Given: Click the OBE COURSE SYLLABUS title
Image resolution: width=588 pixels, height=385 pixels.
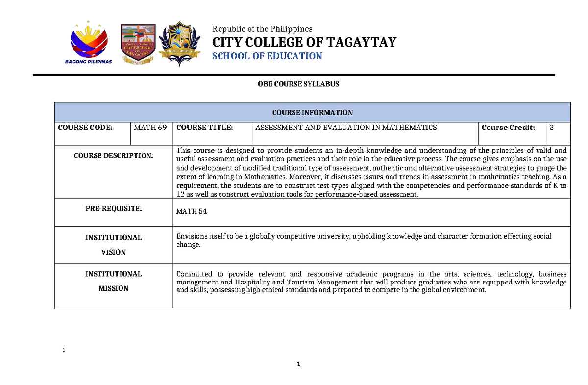Looking at the screenshot, I should 298,84.
